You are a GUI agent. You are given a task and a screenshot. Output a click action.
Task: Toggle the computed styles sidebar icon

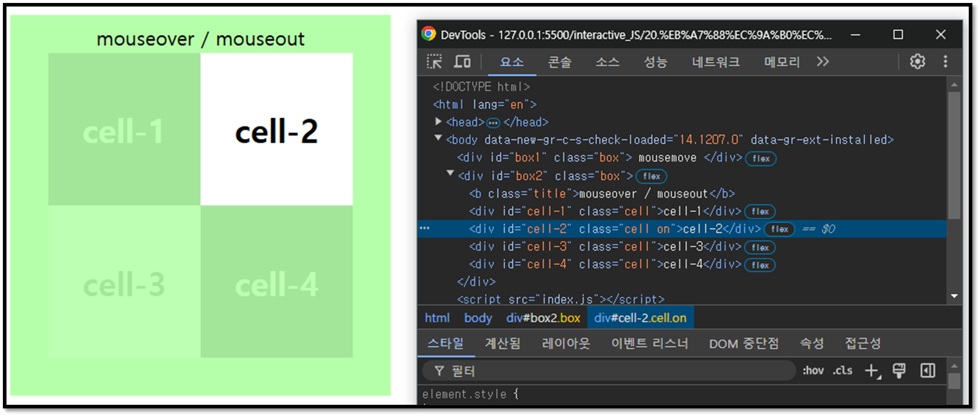point(928,371)
